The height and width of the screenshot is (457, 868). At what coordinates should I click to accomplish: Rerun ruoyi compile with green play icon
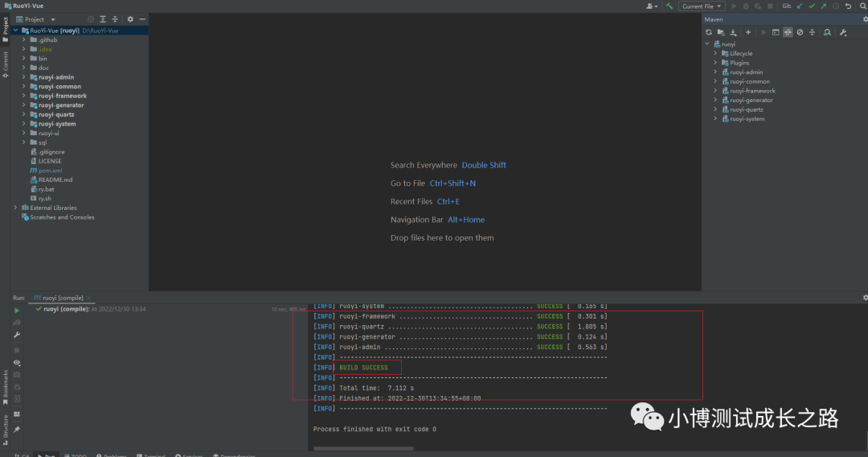click(x=17, y=311)
